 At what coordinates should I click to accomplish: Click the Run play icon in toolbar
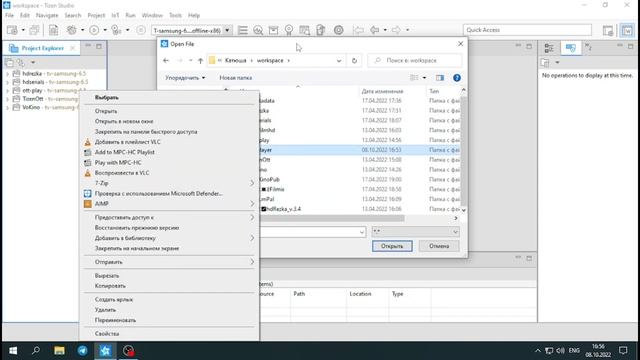(x=94, y=30)
